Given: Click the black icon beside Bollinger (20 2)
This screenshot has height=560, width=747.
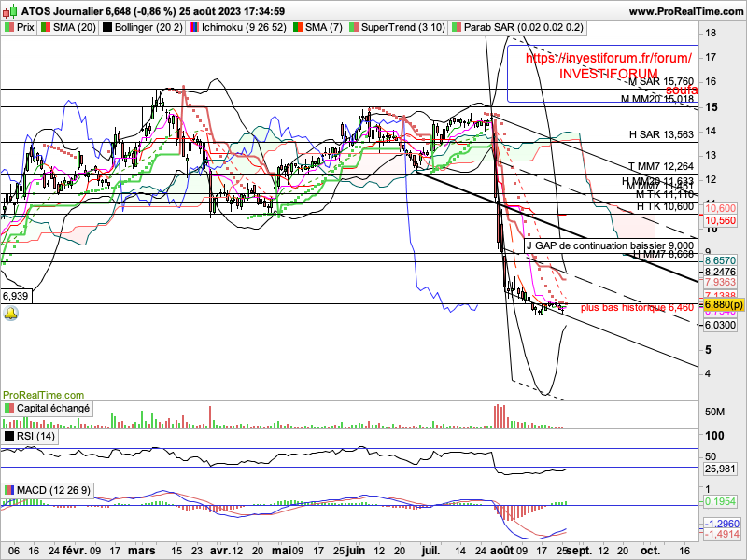Looking at the screenshot, I should pyautogui.click(x=107, y=28).
